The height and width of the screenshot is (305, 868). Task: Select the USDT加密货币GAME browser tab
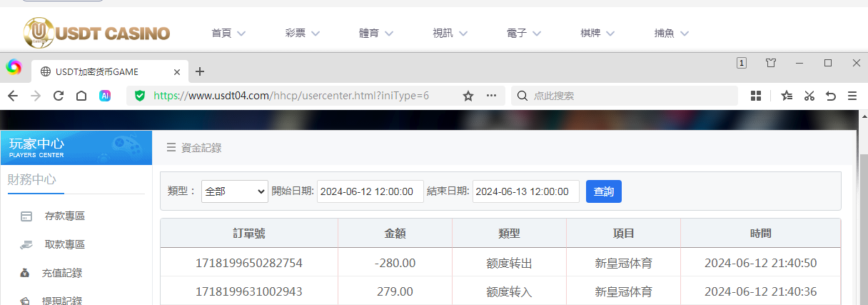(x=111, y=71)
